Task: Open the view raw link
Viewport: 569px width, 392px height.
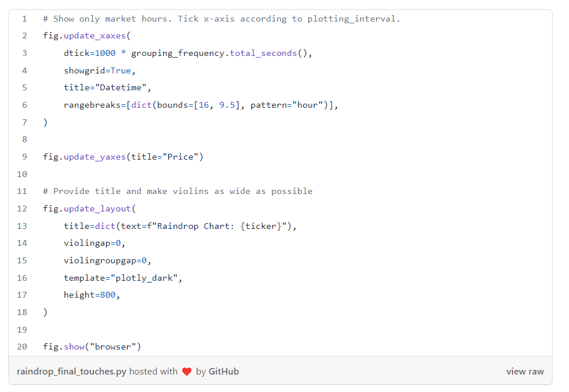Action: [x=525, y=372]
